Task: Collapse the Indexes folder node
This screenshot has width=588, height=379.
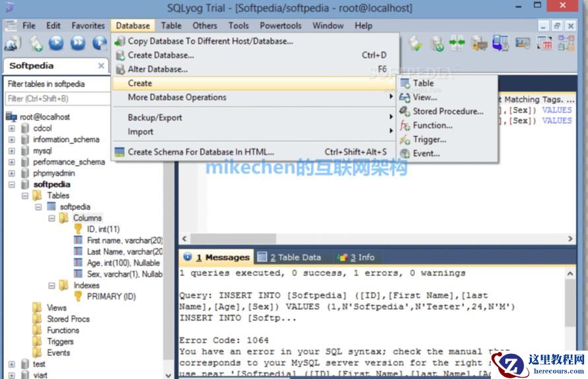Action: (x=52, y=286)
